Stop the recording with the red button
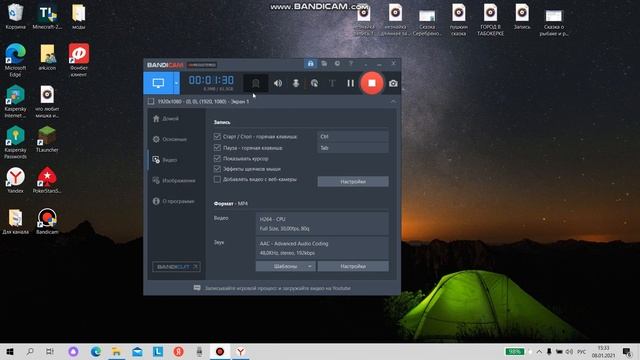 (x=372, y=83)
